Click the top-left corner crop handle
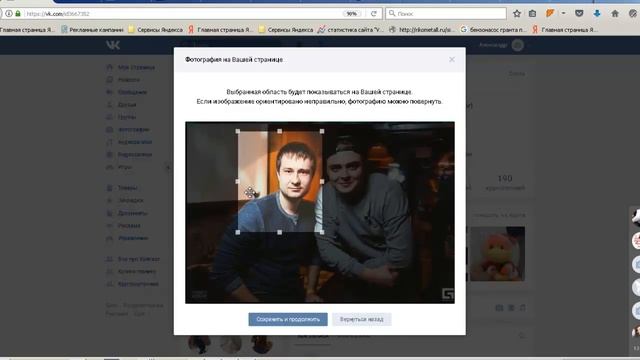 click(x=238, y=131)
